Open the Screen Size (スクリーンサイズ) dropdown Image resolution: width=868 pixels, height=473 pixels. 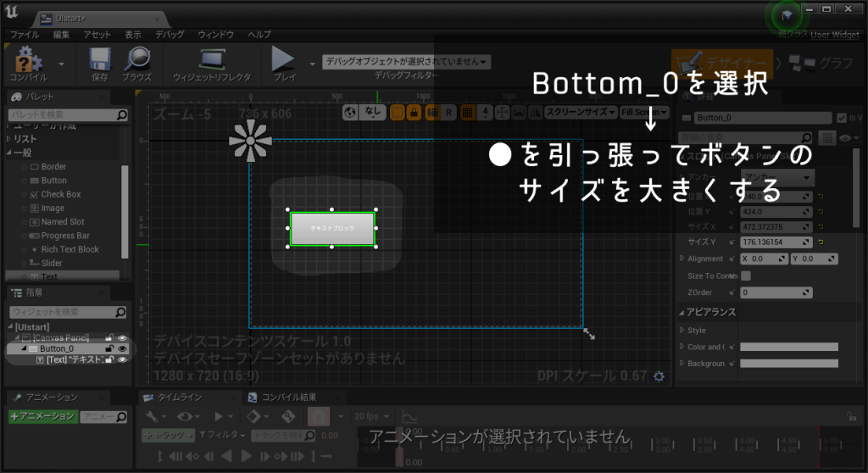[578, 112]
